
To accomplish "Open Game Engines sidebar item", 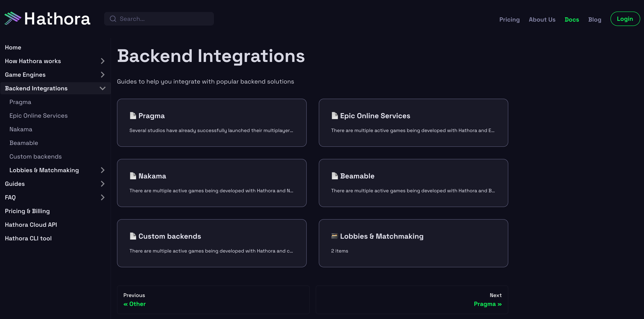I will (x=25, y=75).
